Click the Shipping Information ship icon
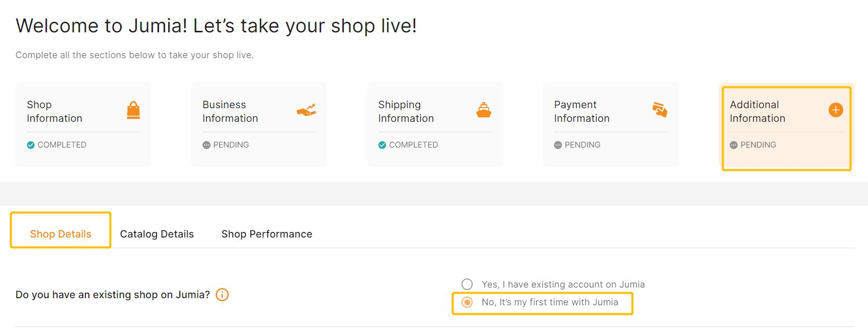The image size is (868, 329). pyautogui.click(x=484, y=110)
